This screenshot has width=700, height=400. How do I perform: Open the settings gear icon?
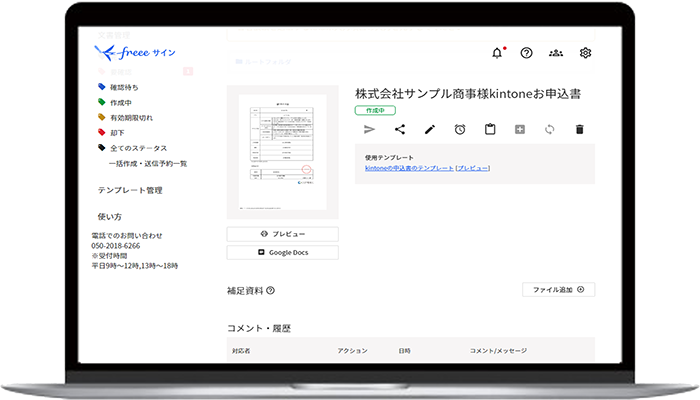pyautogui.click(x=585, y=53)
